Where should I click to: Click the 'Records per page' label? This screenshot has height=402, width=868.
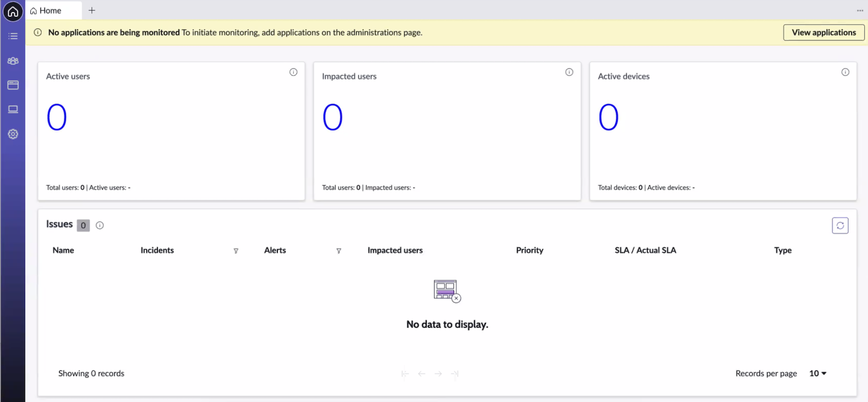766,374
